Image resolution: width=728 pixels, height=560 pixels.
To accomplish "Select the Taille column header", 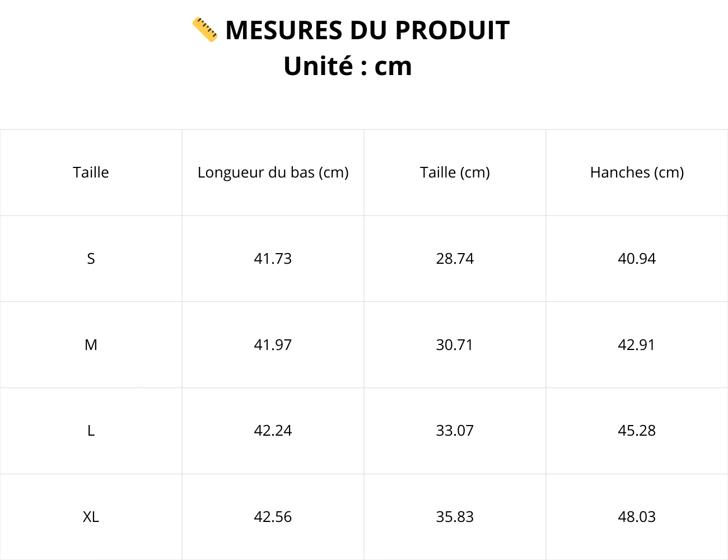I will [x=91, y=172].
